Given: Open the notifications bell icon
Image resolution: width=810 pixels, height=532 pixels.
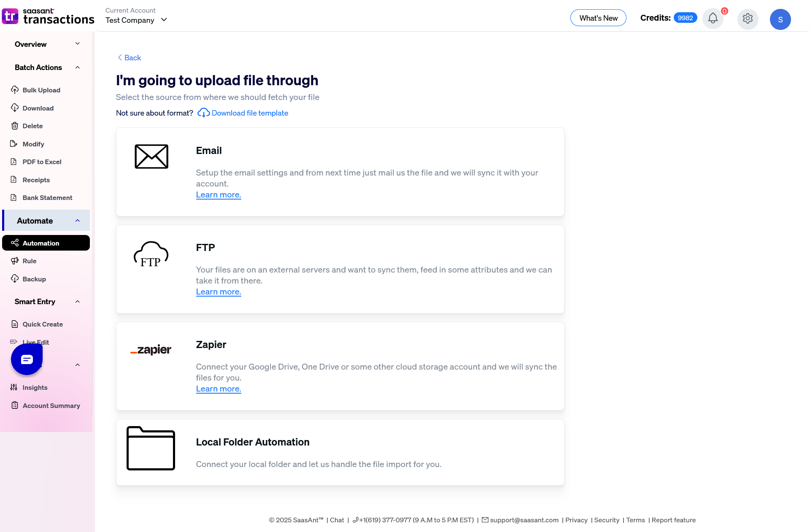Looking at the screenshot, I should pyautogui.click(x=713, y=19).
